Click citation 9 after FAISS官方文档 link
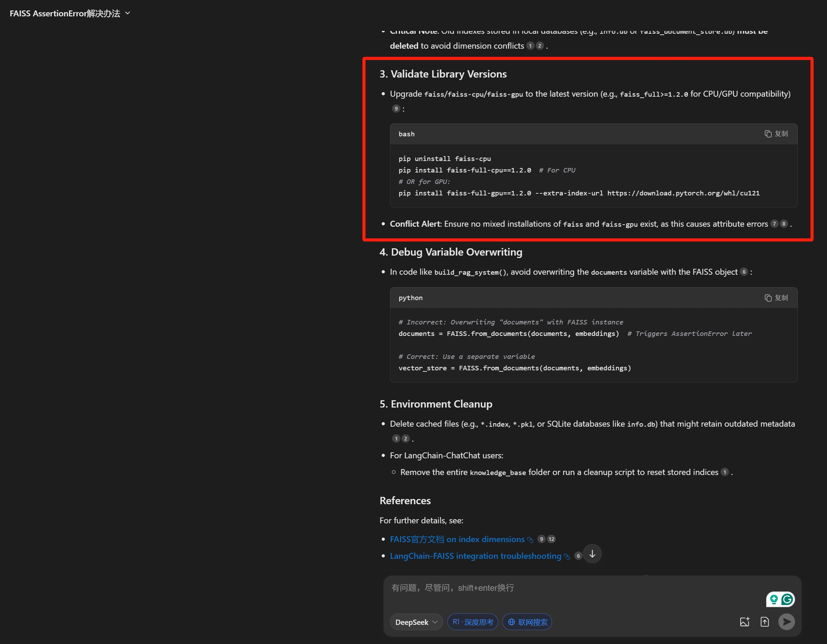Screen dimensions: 827x644 click(x=542, y=539)
